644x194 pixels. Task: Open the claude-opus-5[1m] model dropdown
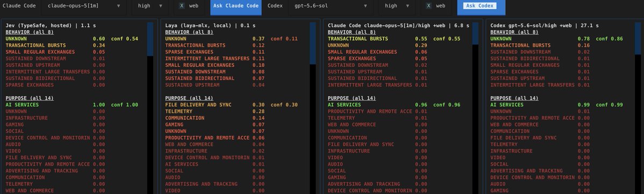84,6
